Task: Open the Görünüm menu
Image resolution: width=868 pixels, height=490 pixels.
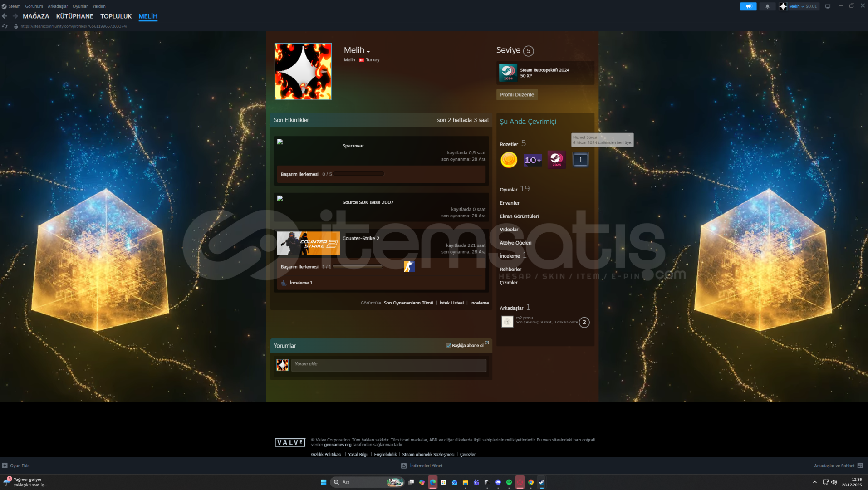Action: (x=34, y=6)
